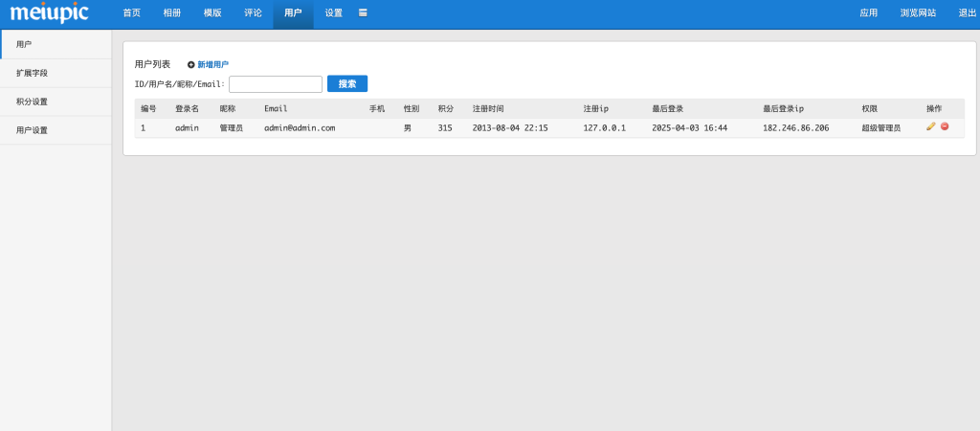Select the 用户 top navigation tab

point(293,12)
